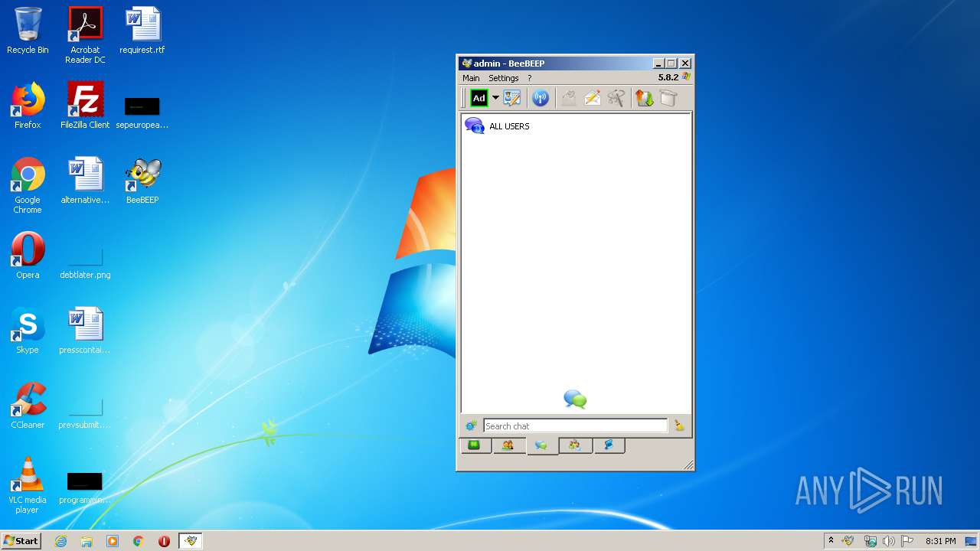Viewport: 980px width, 551px height.
Task: Click network icon in system tray
Action: [871, 541]
